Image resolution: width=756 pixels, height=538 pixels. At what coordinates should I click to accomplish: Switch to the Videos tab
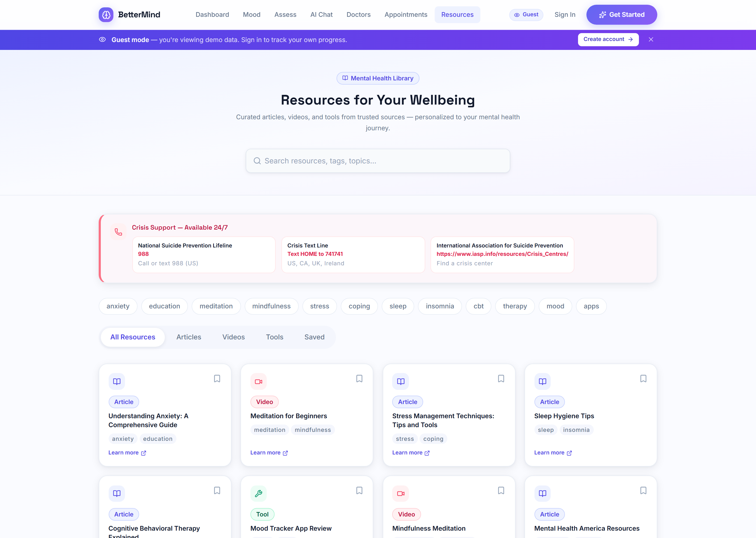pos(233,337)
